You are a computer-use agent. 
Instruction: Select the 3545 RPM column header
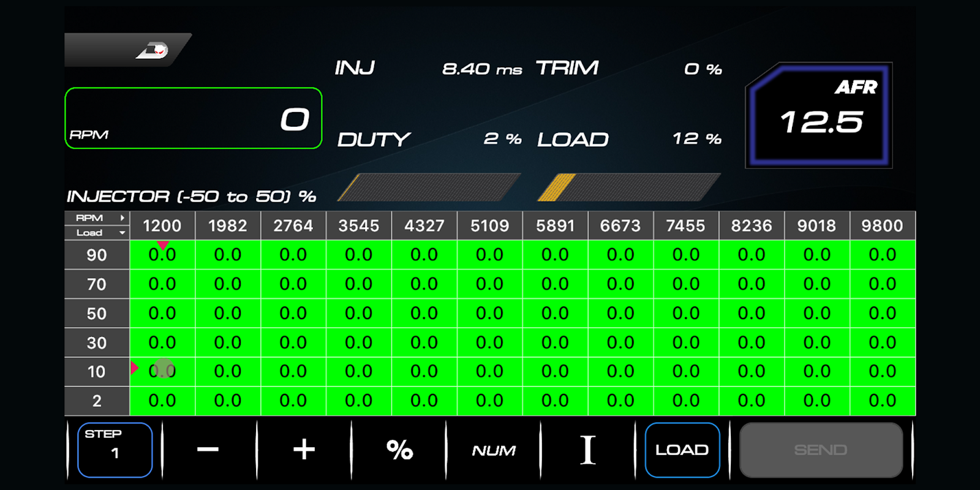click(x=359, y=225)
